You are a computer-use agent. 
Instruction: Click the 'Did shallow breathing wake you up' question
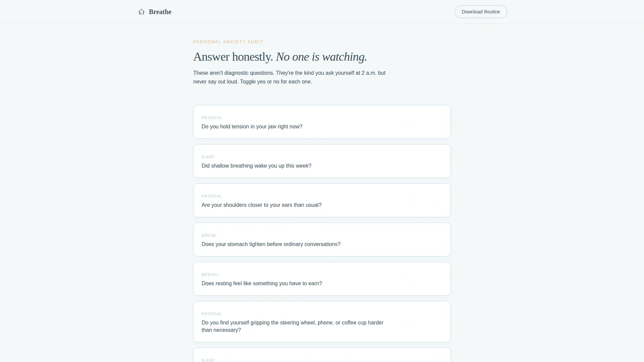[x=256, y=166]
